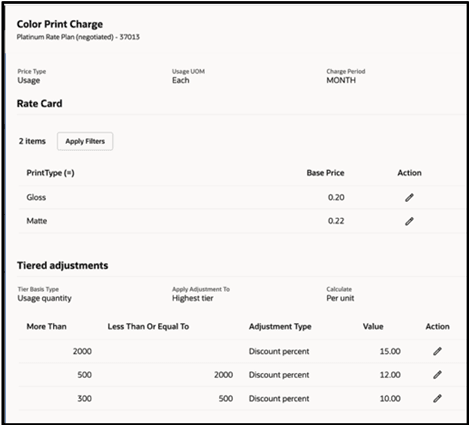The image size is (471, 427).
Task: Click the Per unit calculate value
Action: [x=340, y=298]
